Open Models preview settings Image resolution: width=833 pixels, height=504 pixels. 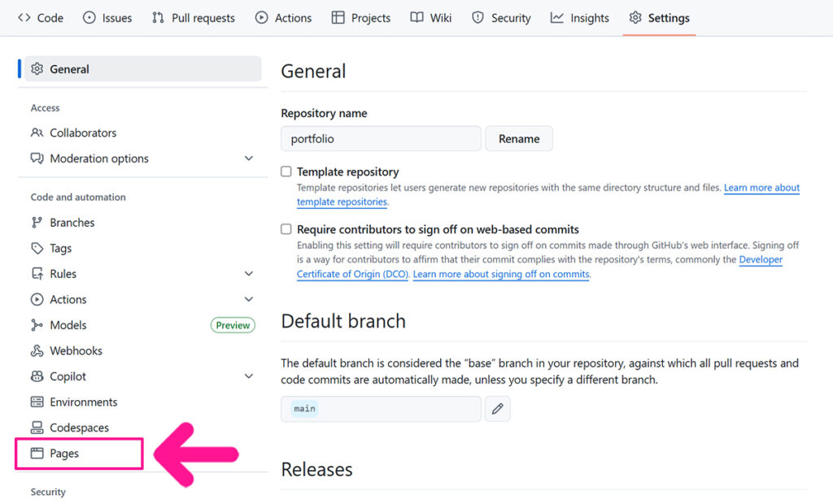pyautogui.click(x=68, y=325)
